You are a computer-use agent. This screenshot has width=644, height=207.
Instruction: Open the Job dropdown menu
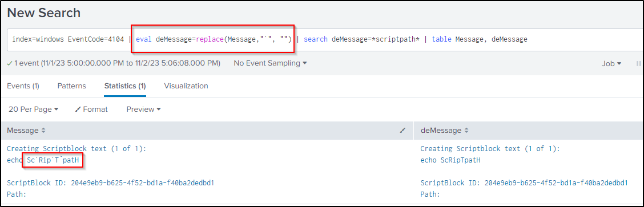point(611,63)
